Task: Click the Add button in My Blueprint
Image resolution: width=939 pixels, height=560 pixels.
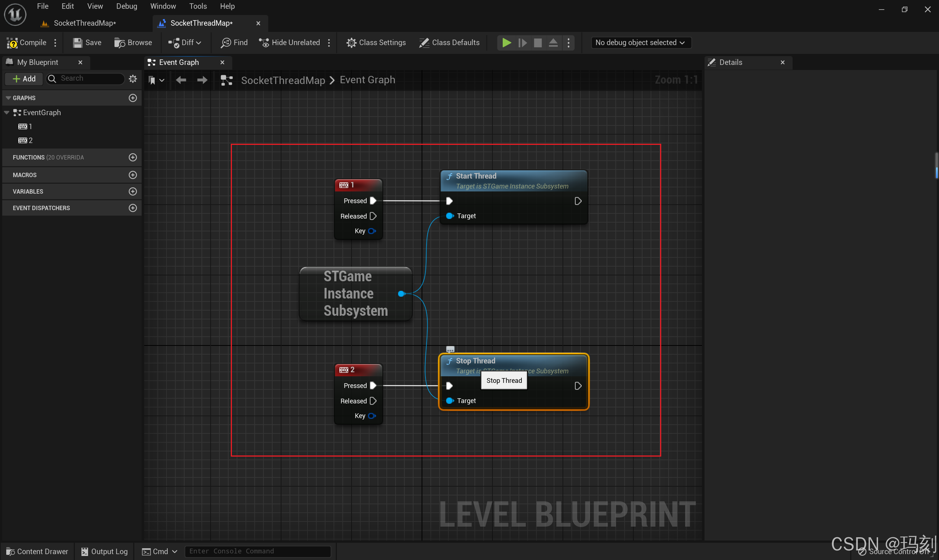Action: [x=24, y=78]
